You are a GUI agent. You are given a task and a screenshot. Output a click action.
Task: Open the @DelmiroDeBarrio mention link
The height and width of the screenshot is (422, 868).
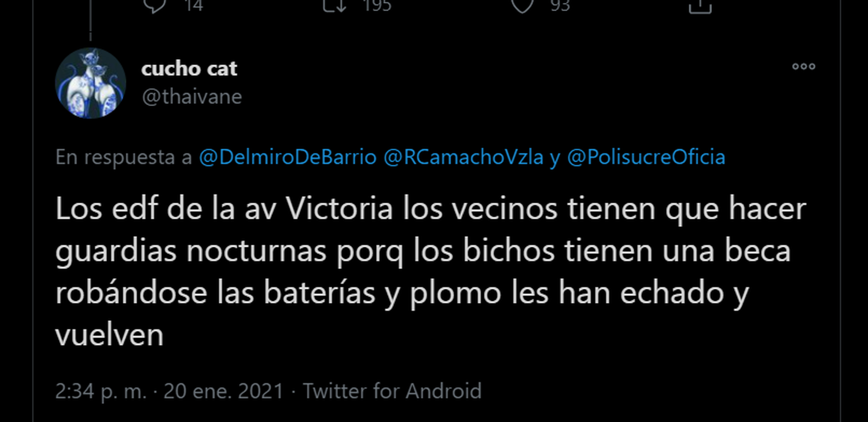click(x=288, y=157)
